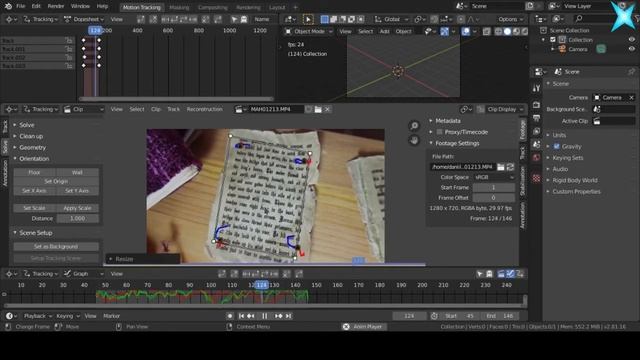This screenshot has height=360, width=640.
Task: Clear the scene Camera field
Action: coord(631,98)
